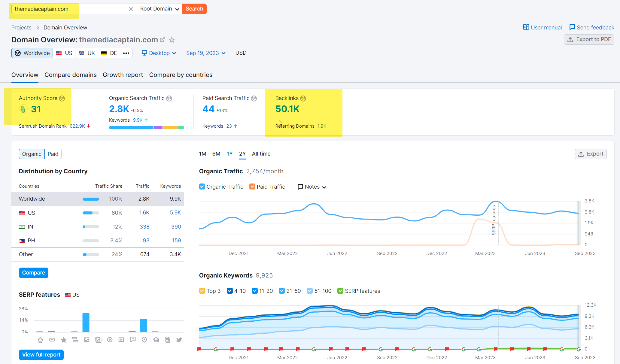Click the Paid Search Traffic globe icon
This screenshot has height=364, width=620.
[x=254, y=99]
